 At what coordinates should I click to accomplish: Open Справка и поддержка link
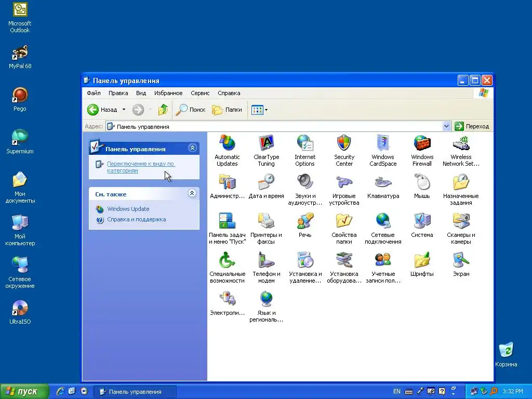[137, 219]
